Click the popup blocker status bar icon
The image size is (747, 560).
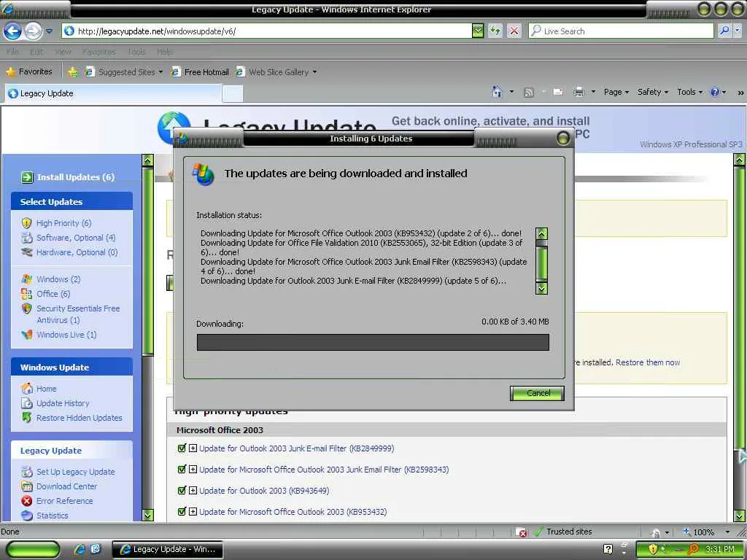(x=522, y=532)
